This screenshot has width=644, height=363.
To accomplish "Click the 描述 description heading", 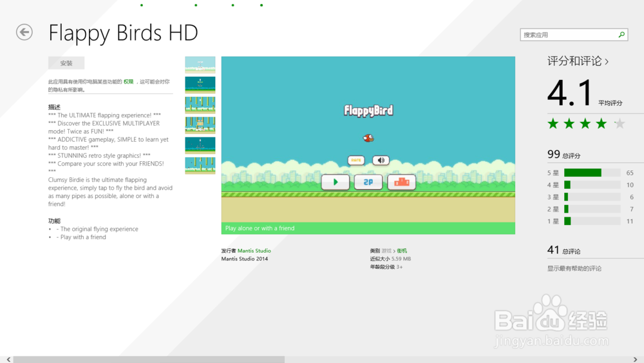I will (x=54, y=107).
